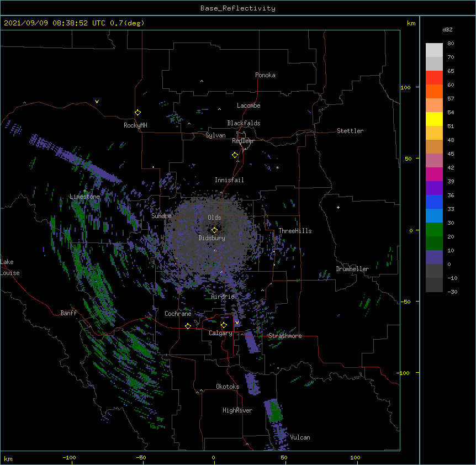Select the bright yellow swatch between 54 and 51

(434, 119)
